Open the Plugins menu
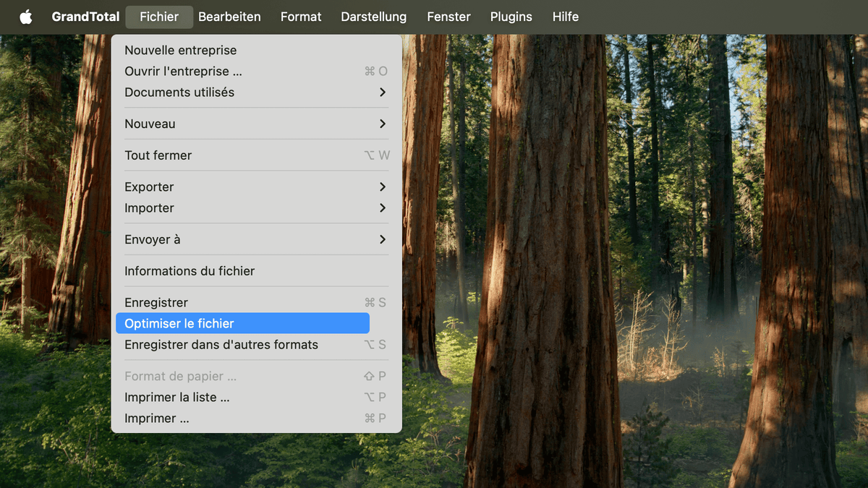The width and height of the screenshot is (868, 488). [x=511, y=16]
